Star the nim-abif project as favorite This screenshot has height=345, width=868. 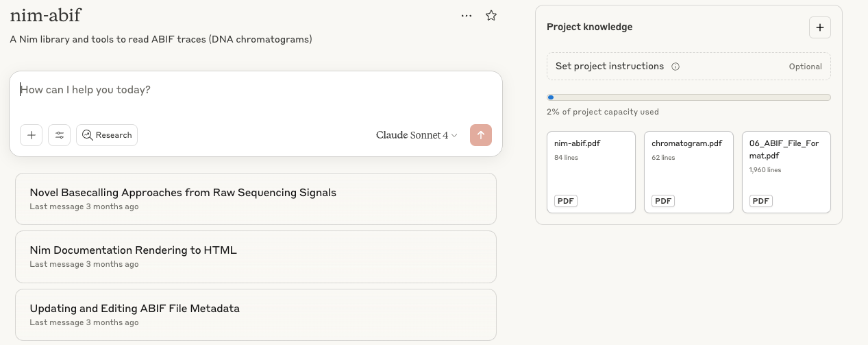click(x=491, y=16)
